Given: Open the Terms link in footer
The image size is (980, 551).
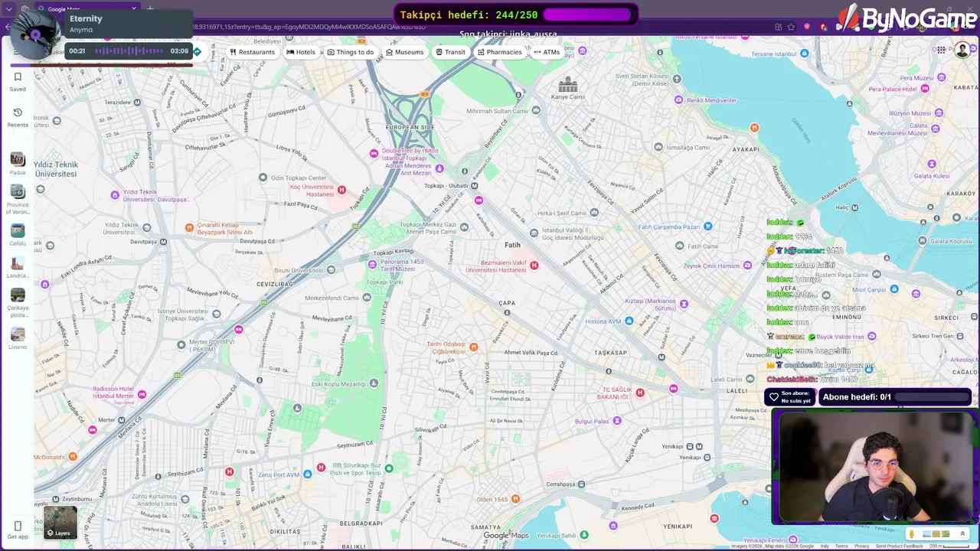Looking at the screenshot, I should [841, 546].
